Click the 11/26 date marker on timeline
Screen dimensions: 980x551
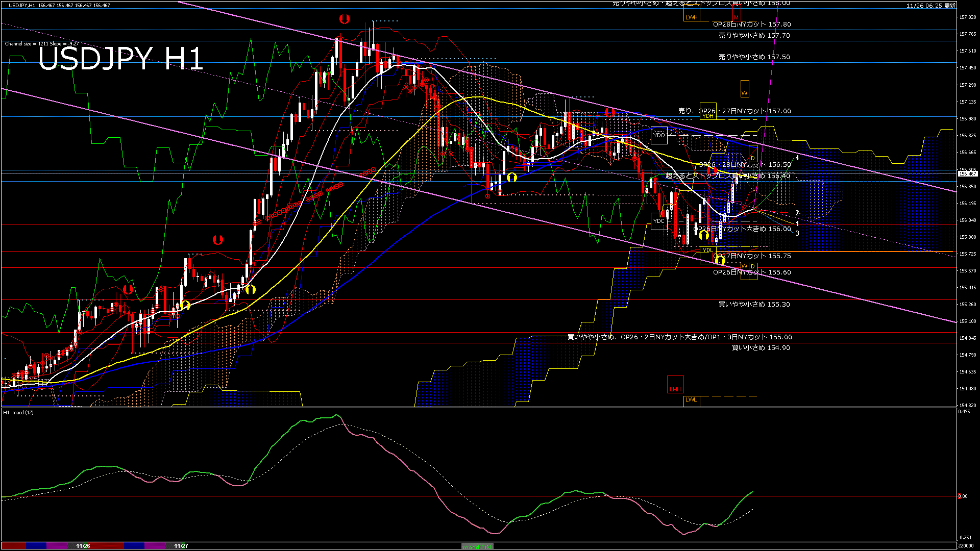point(83,546)
